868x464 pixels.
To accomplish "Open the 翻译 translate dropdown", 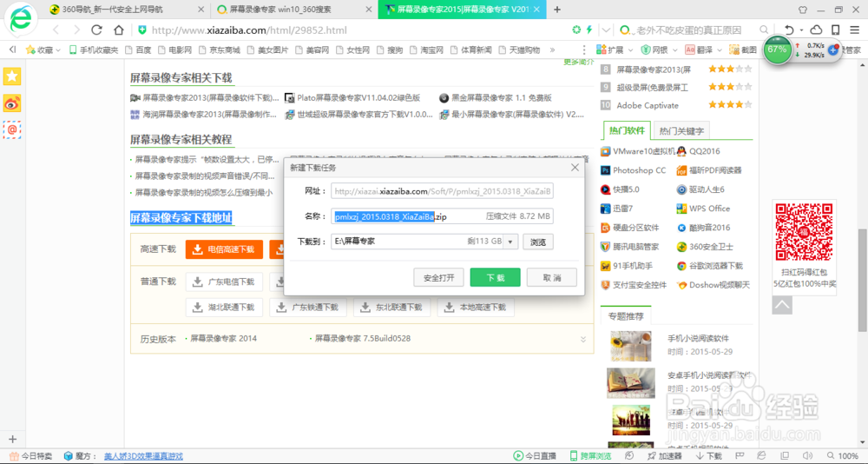I will point(703,50).
